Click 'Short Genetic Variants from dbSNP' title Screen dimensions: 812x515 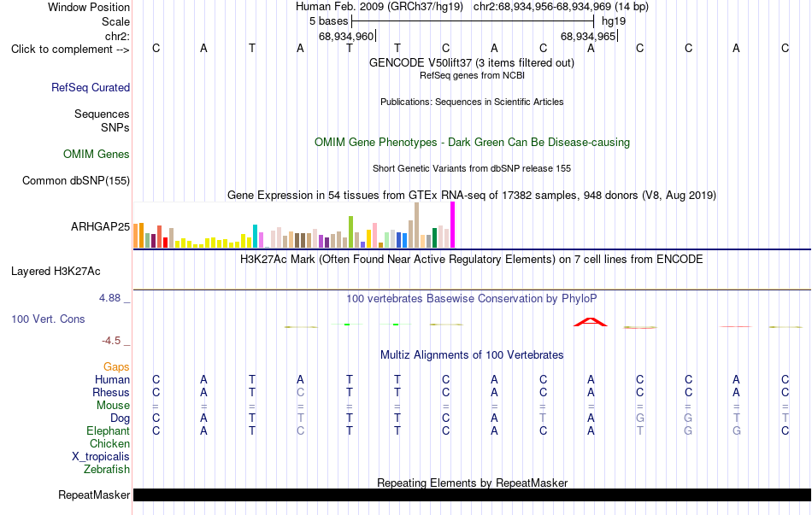[x=472, y=168]
